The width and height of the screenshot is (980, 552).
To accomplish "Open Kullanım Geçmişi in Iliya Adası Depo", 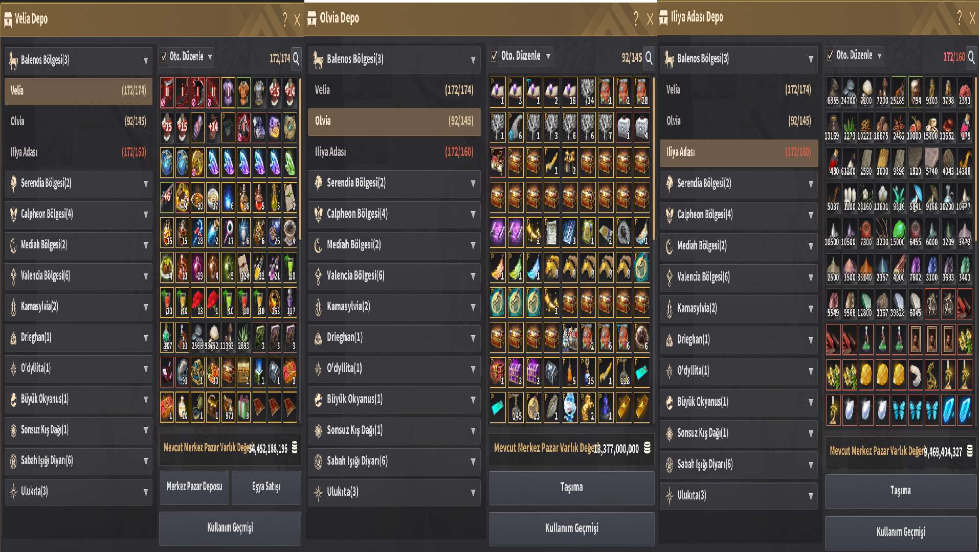I will [x=901, y=532].
